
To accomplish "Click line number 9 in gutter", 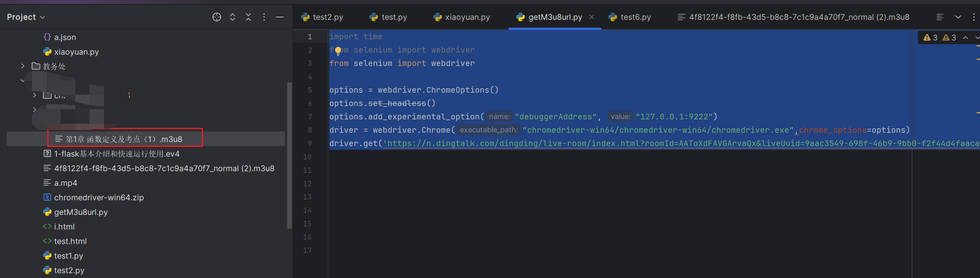I will point(310,144).
